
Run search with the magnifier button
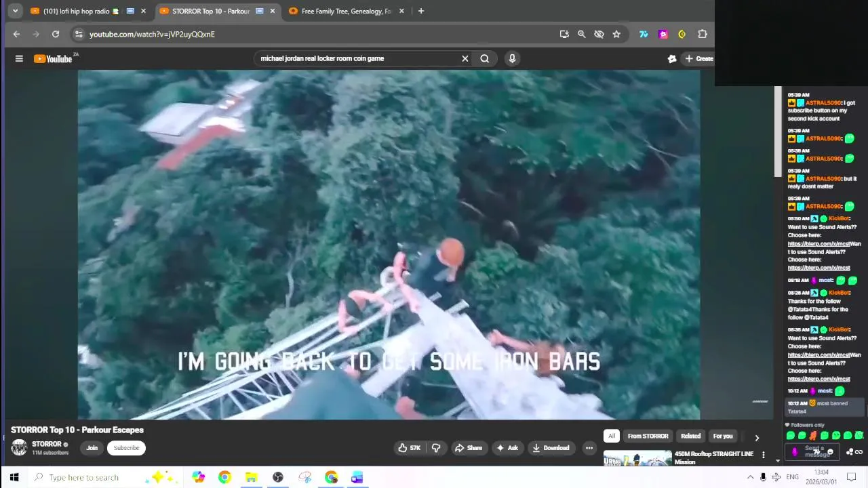click(485, 58)
